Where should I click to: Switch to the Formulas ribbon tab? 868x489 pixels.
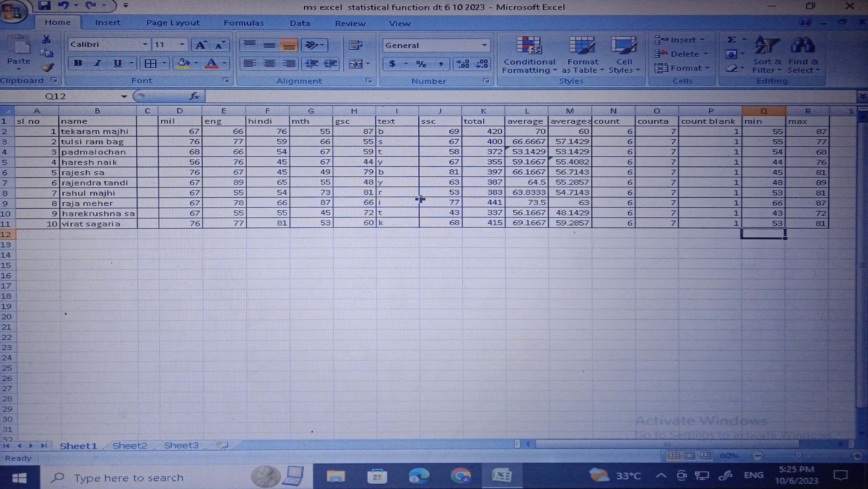pos(243,23)
